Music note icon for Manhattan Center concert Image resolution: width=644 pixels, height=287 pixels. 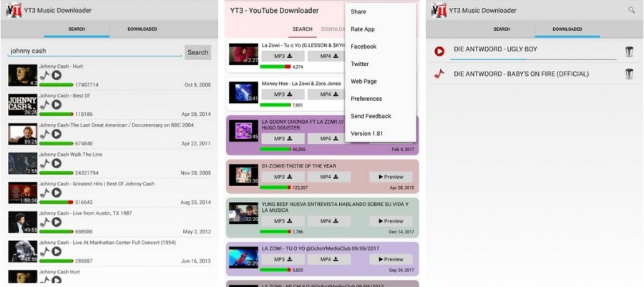(x=45, y=251)
